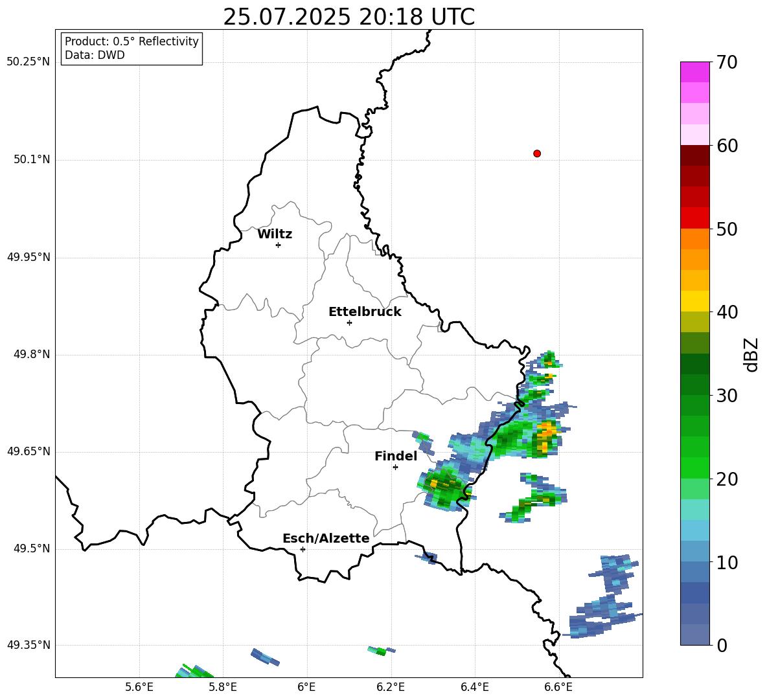767x700 pixels.
Task: Click the Esch/Alzette city label
Action: [326, 538]
